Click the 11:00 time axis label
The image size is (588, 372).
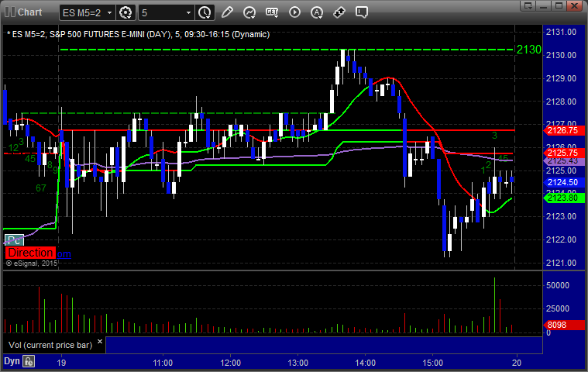pos(163,363)
